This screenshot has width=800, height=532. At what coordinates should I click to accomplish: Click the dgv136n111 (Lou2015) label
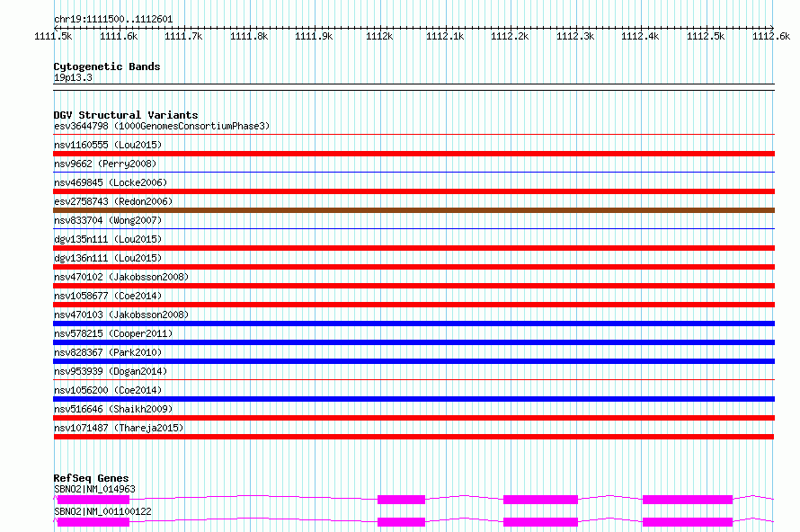coord(108,258)
